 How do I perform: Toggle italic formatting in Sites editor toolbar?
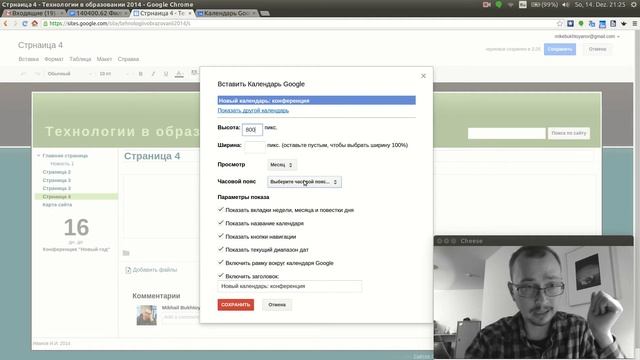pos(153,74)
